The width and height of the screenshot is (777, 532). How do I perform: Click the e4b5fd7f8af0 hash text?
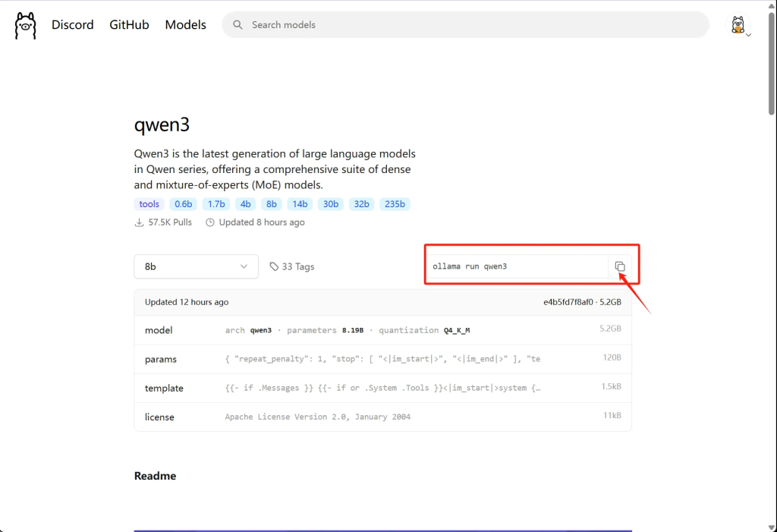tap(568, 302)
